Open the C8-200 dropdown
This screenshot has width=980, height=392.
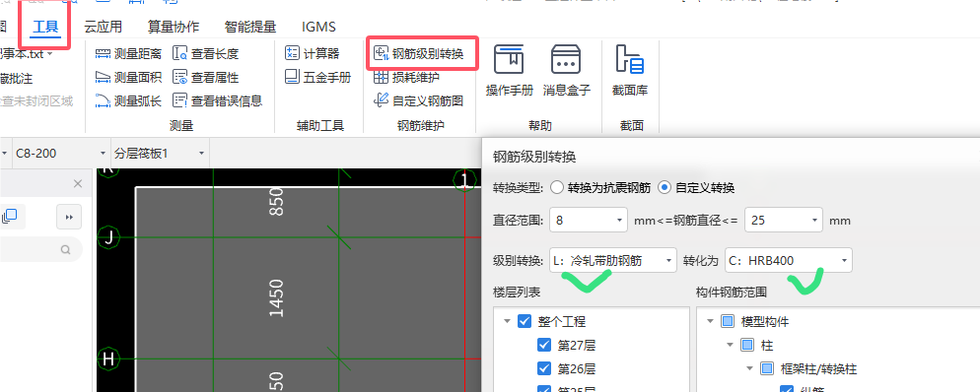tap(60, 153)
